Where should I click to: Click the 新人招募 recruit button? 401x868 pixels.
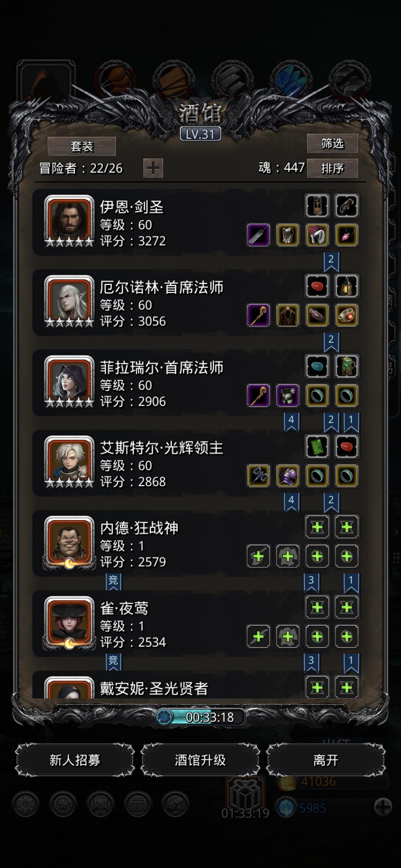(x=75, y=760)
